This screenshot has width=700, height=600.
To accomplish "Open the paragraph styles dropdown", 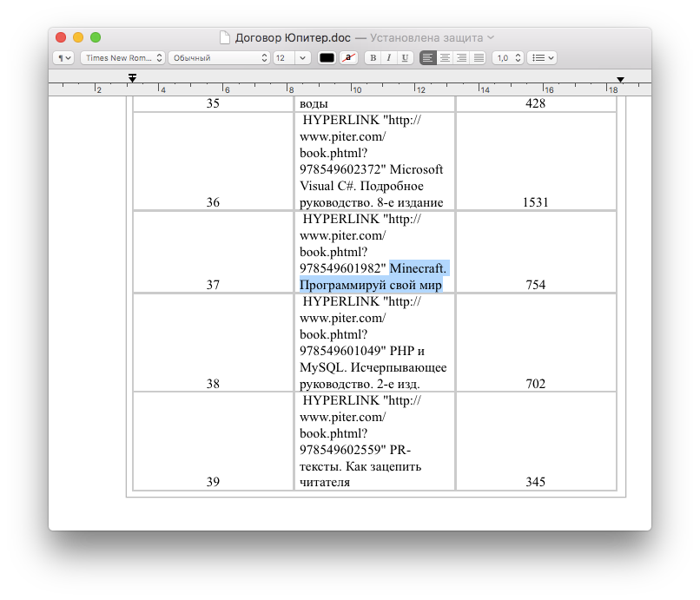I will (x=63, y=58).
